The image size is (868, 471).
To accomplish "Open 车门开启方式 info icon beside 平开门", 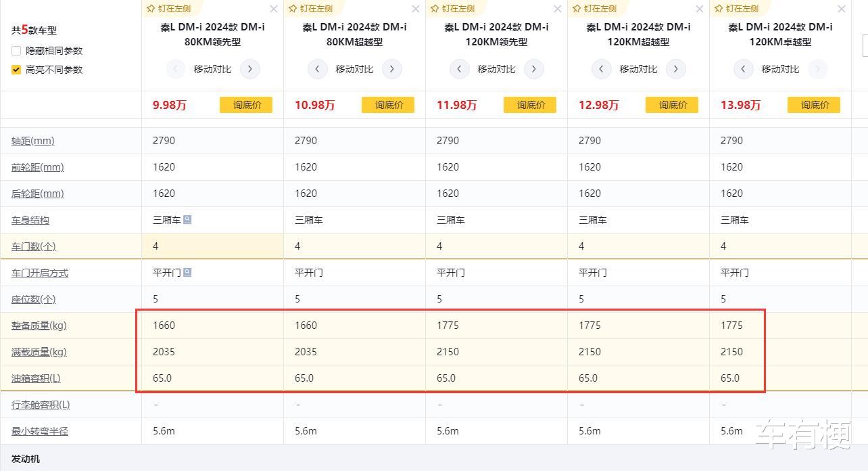I will (x=187, y=272).
